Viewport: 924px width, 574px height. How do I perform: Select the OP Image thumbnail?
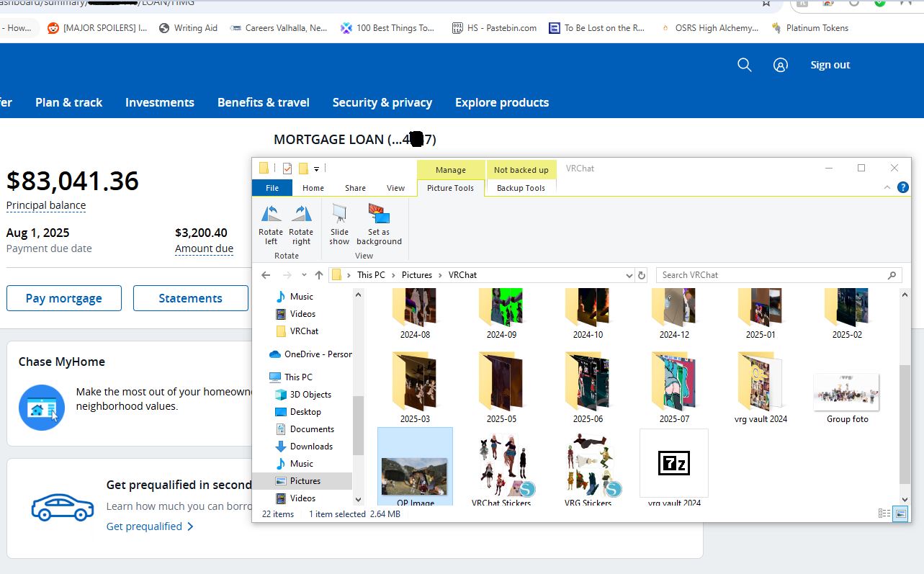[415, 467]
